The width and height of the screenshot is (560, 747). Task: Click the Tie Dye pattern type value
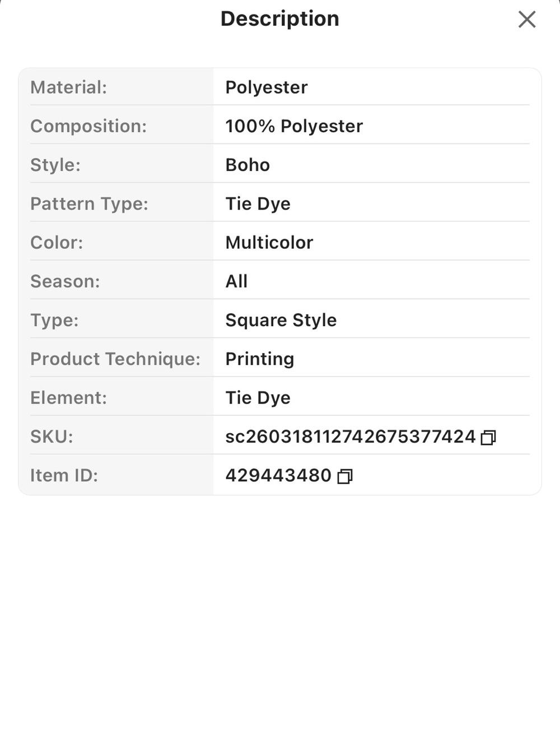point(258,204)
